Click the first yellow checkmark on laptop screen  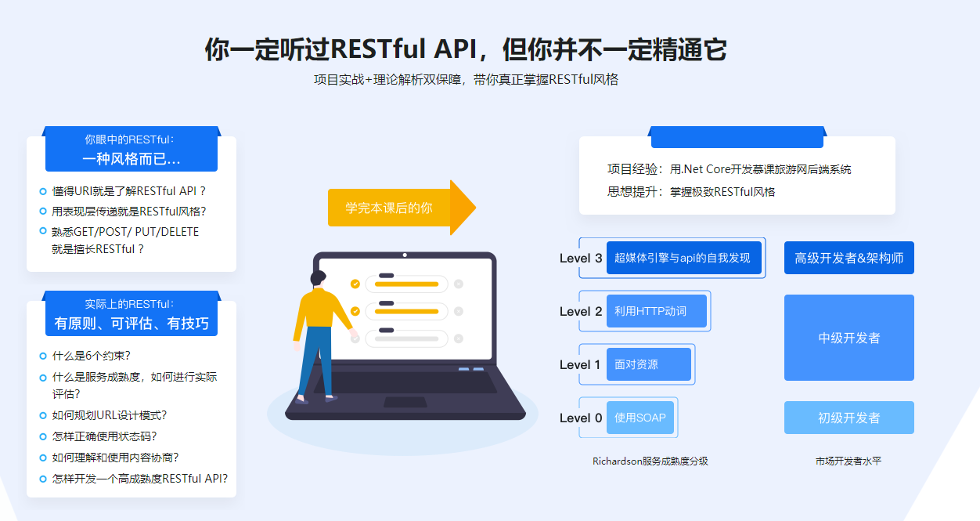[x=355, y=284]
